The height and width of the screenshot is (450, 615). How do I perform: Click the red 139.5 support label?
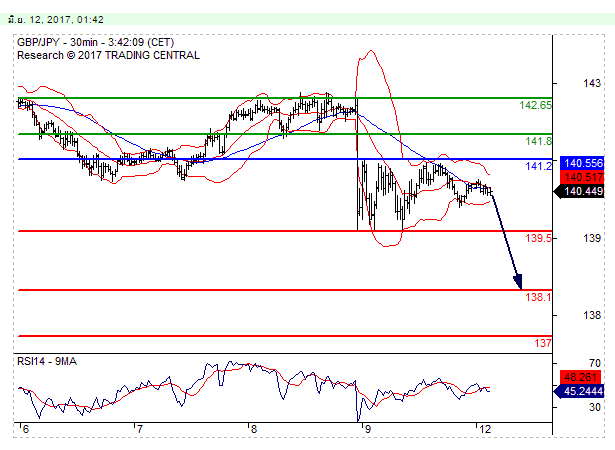(x=538, y=238)
